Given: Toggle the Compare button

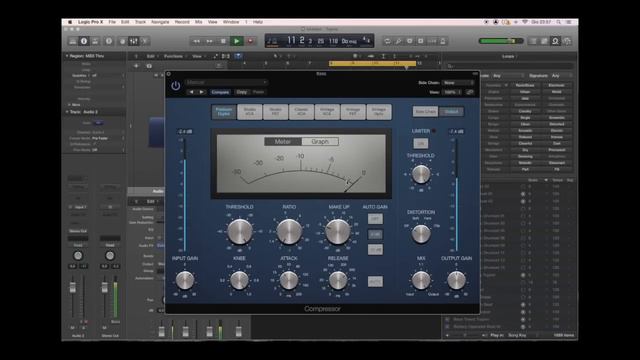Looking at the screenshot, I should (220, 92).
